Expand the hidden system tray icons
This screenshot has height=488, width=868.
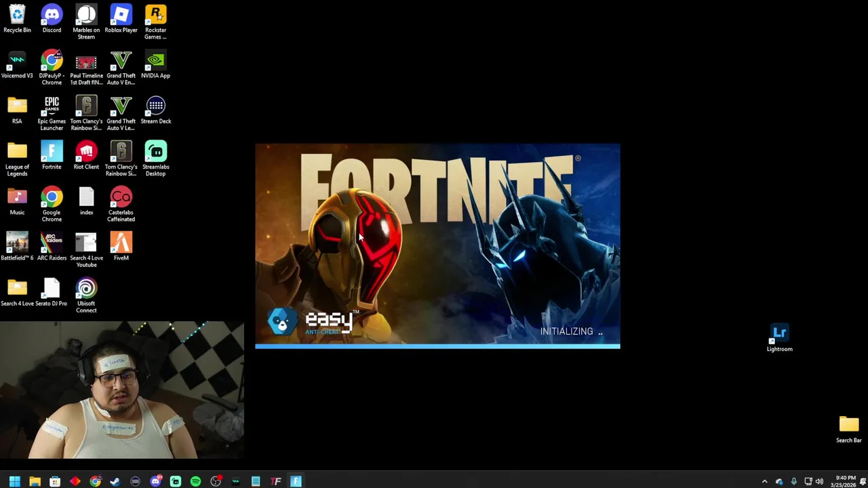point(764,481)
